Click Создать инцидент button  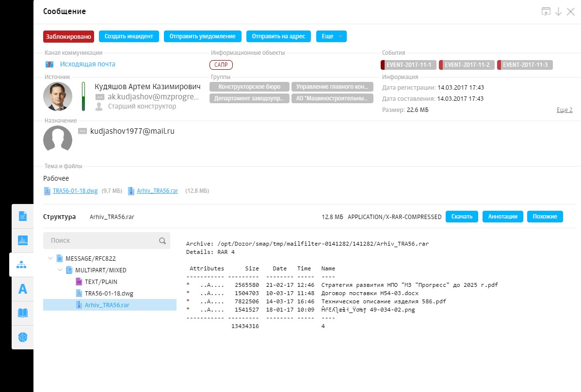(x=129, y=36)
